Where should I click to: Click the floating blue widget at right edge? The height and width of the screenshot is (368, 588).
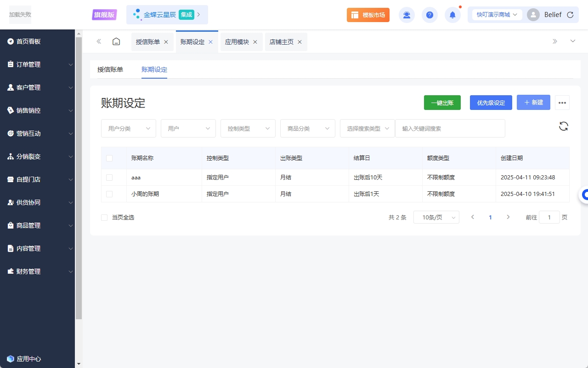pyautogui.click(x=584, y=195)
